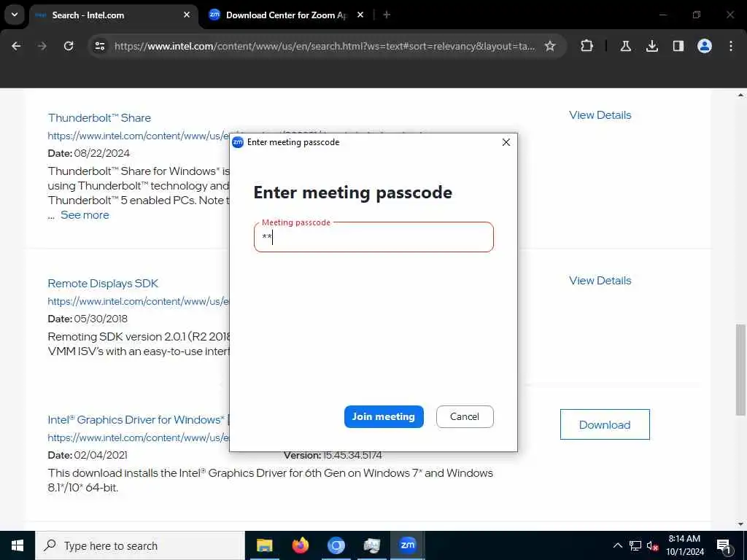The width and height of the screenshot is (747, 560).
Task: Click the scrollbar up arrow
Action: [x=740, y=95]
